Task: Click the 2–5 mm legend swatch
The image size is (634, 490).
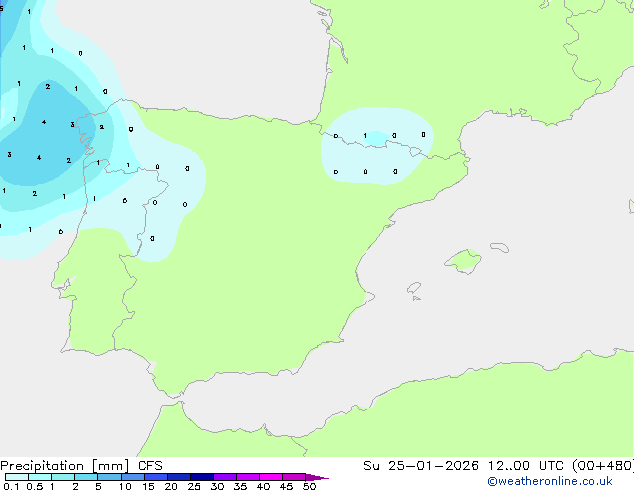Action: pyautogui.click(x=86, y=477)
